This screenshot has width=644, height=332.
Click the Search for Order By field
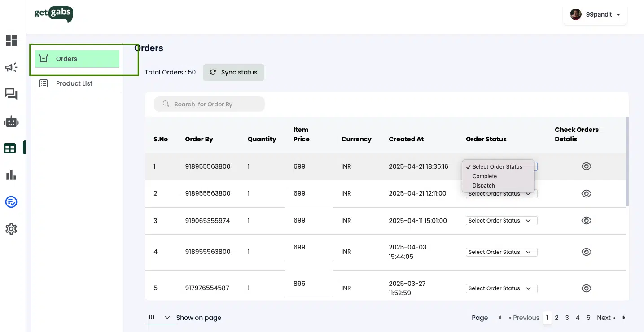209,104
